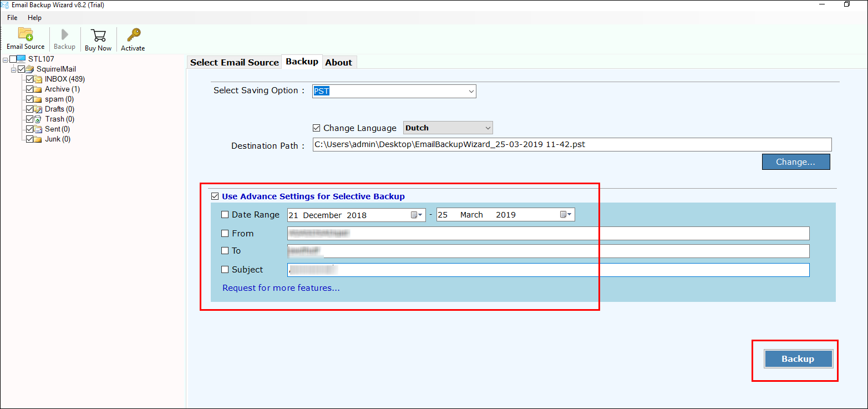Collapse the SquirrelMail tree node

pos(14,69)
